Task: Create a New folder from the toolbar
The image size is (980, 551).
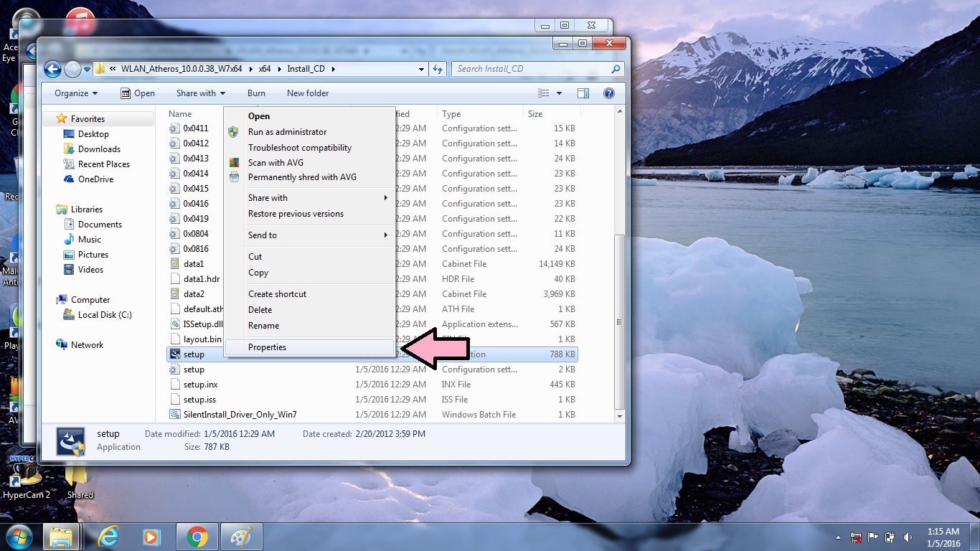Action: (x=308, y=93)
